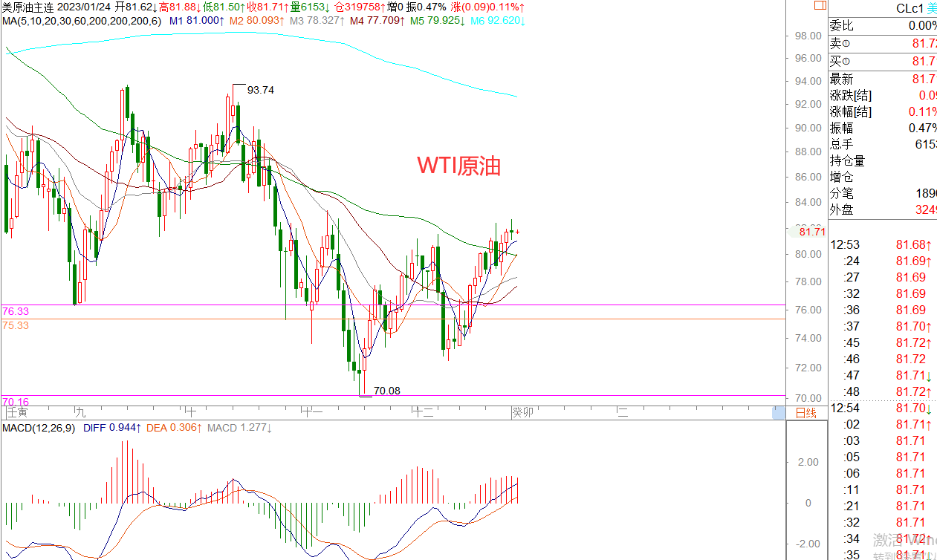Screen dimensions: 937x560
Task: Click the 70.08 low price marker
Action: (x=386, y=390)
